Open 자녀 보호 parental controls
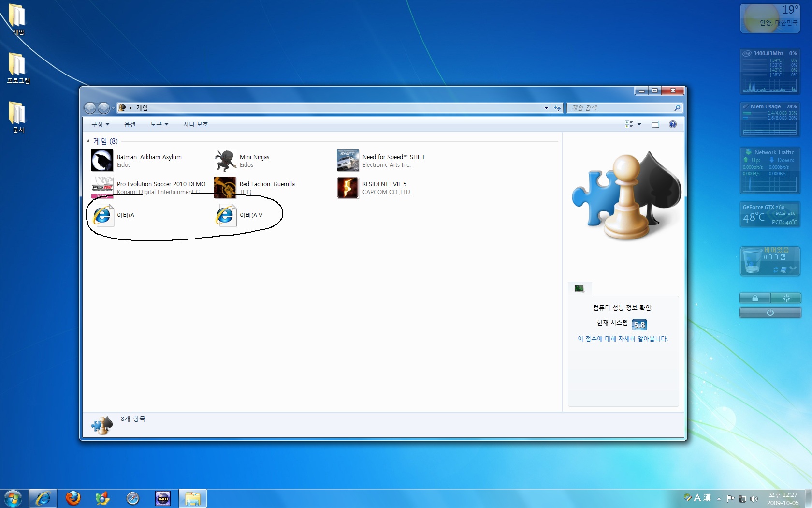The height and width of the screenshot is (508, 812). (x=195, y=124)
